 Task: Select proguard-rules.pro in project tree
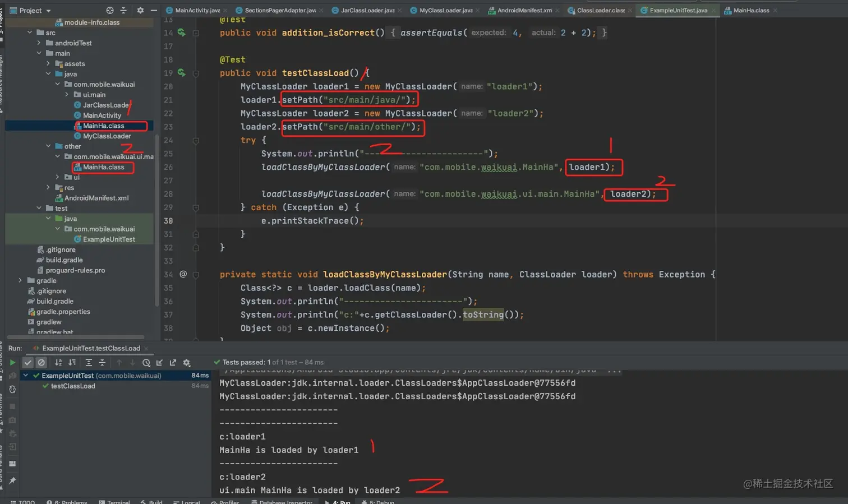pos(71,270)
